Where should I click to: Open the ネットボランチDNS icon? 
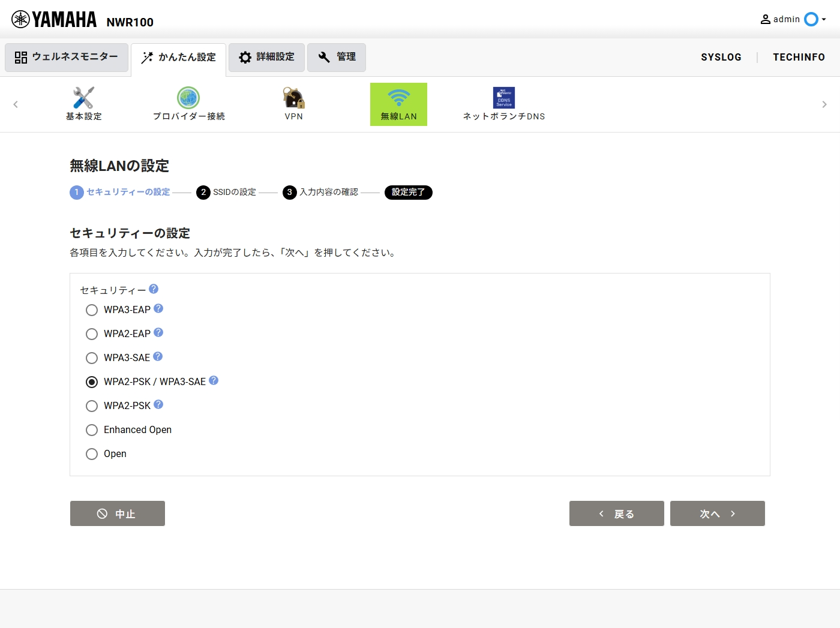click(503, 98)
